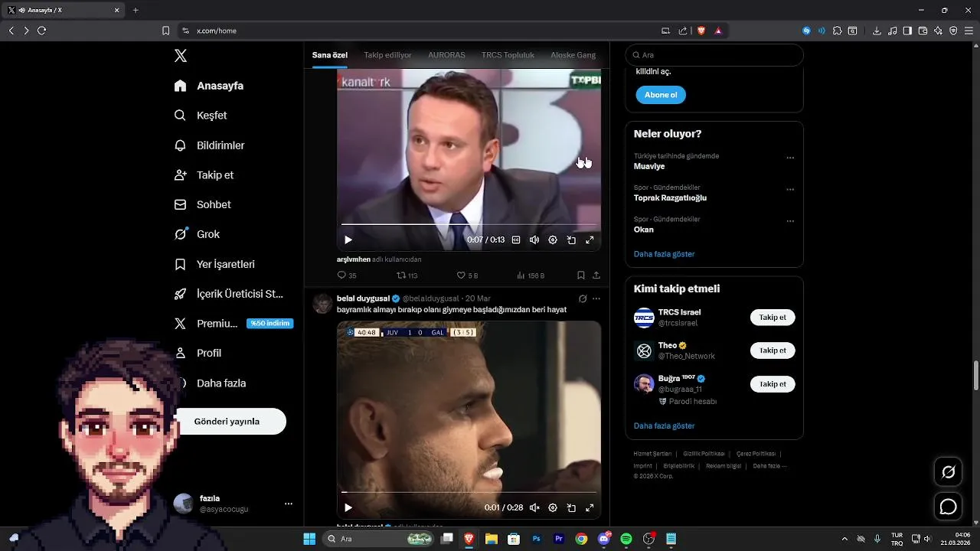
Task: Open the Grok sidebar item
Action: tap(198, 234)
